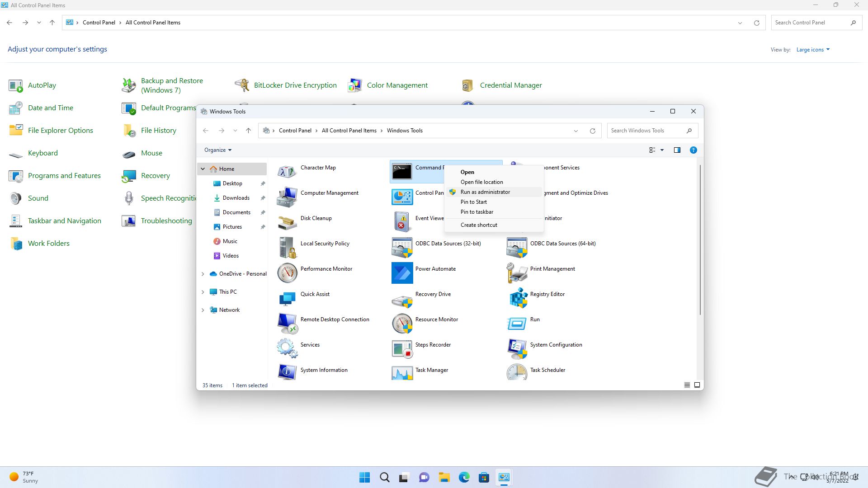Refresh the Windows Tools folder view
The width and height of the screenshot is (868, 488).
(x=592, y=131)
